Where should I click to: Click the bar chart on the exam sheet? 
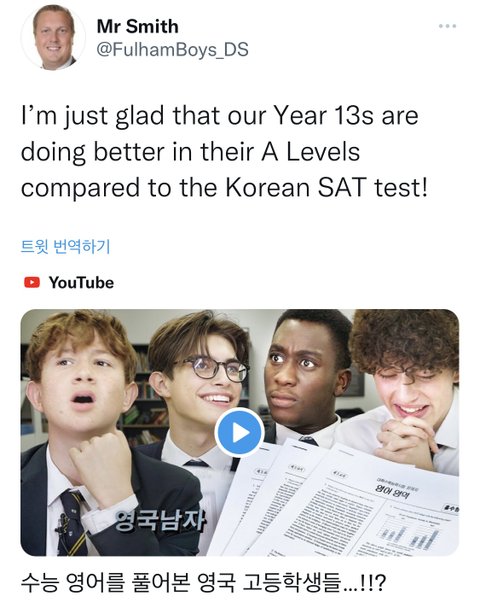[x=408, y=535]
